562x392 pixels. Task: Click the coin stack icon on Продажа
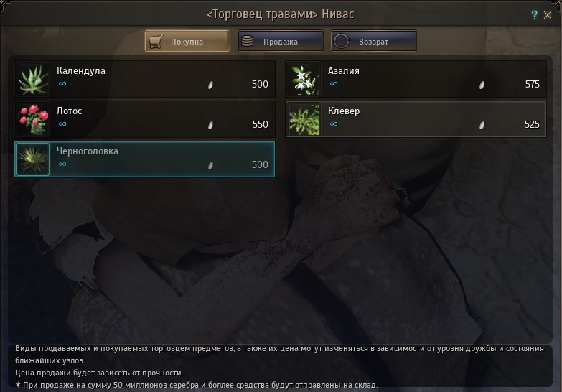pyautogui.click(x=248, y=41)
